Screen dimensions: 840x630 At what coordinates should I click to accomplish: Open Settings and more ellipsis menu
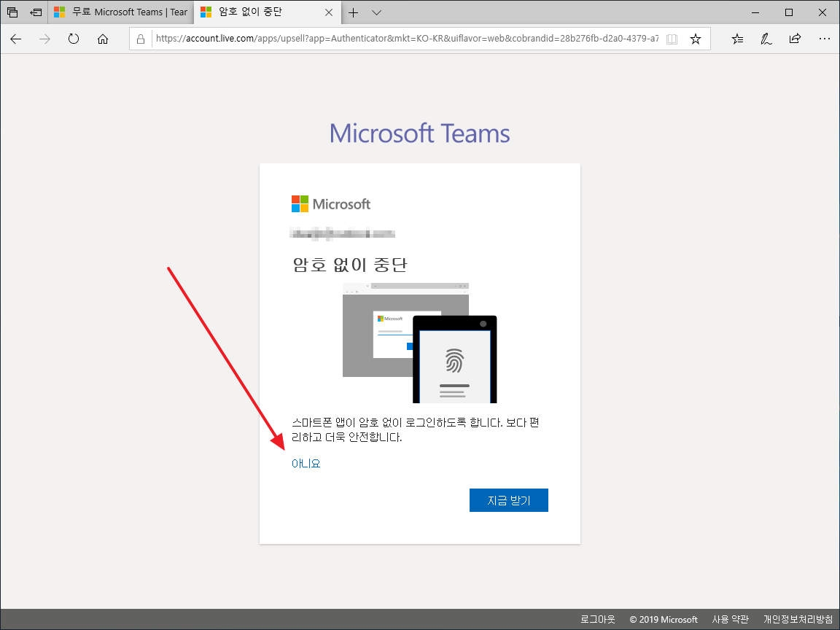click(x=825, y=39)
